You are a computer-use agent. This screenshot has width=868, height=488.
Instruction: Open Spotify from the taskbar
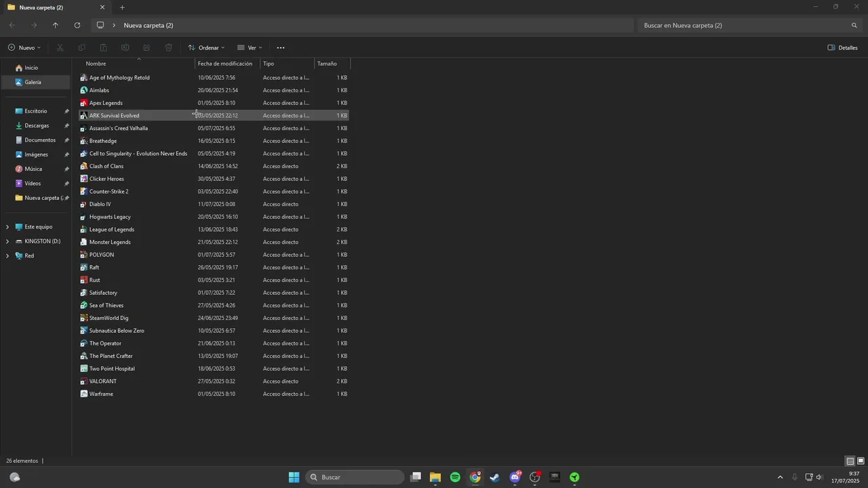point(455,477)
